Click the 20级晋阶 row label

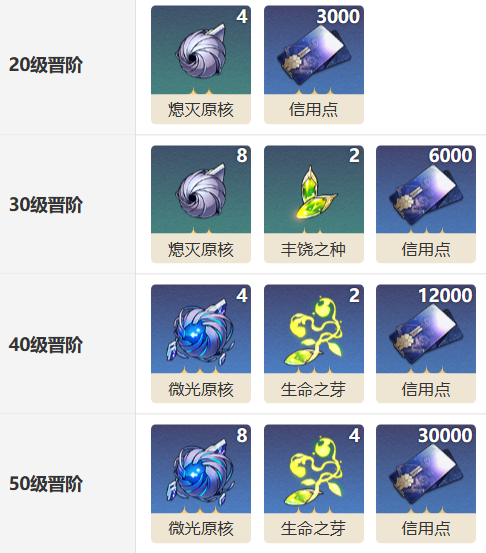point(46,65)
